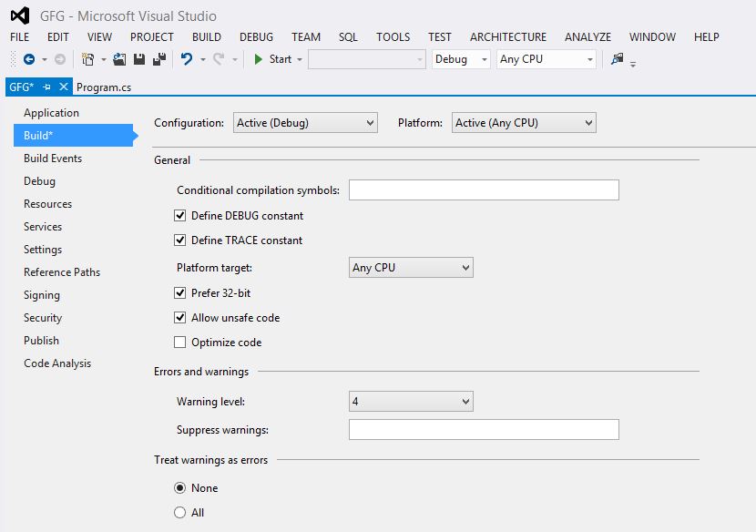The height and width of the screenshot is (532, 756).
Task: Click the Visual Studio logo icon
Action: point(20,15)
